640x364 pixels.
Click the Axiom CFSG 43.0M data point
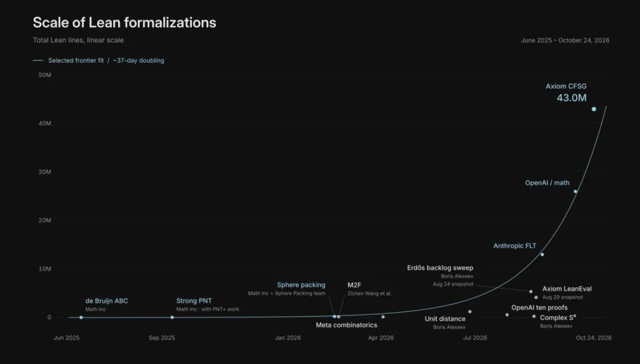pyautogui.click(x=594, y=109)
